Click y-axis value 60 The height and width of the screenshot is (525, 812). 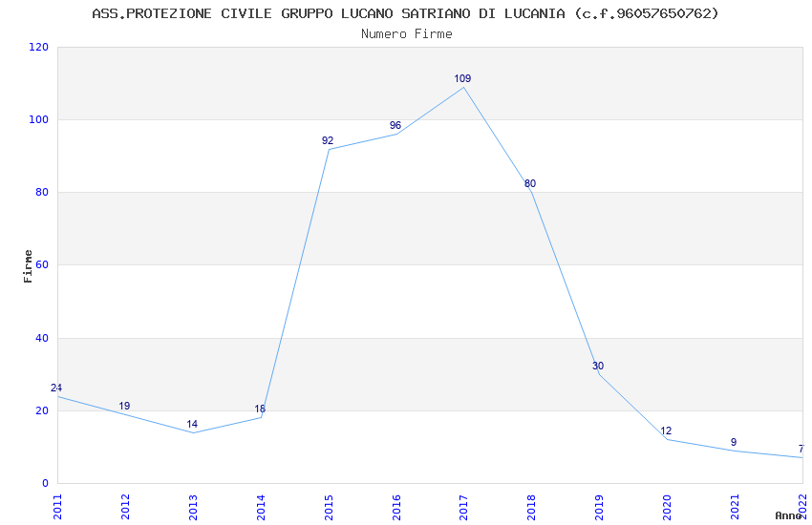click(42, 264)
